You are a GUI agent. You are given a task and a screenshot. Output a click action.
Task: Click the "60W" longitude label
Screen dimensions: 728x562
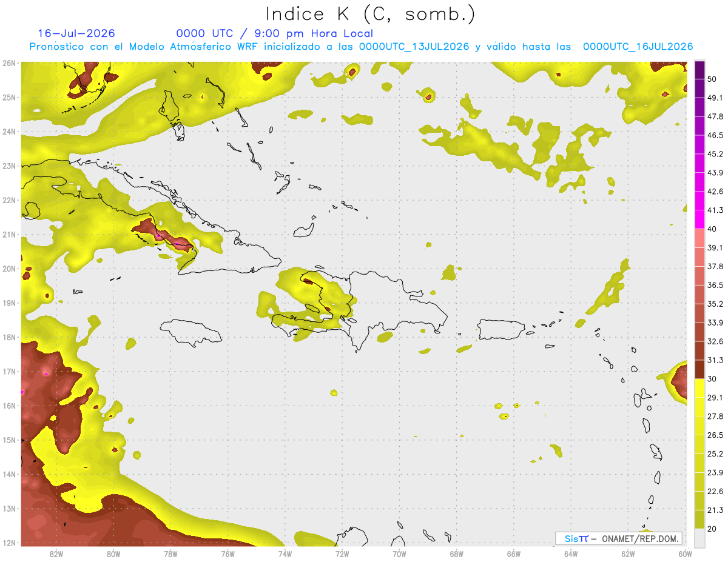point(685,554)
